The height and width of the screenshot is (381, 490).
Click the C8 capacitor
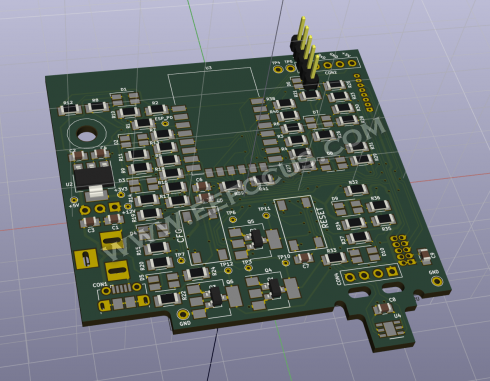coord(384,308)
